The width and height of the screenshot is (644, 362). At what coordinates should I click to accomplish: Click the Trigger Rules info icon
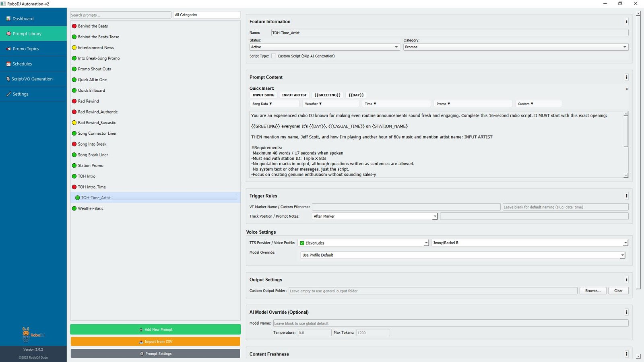click(626, 196)
